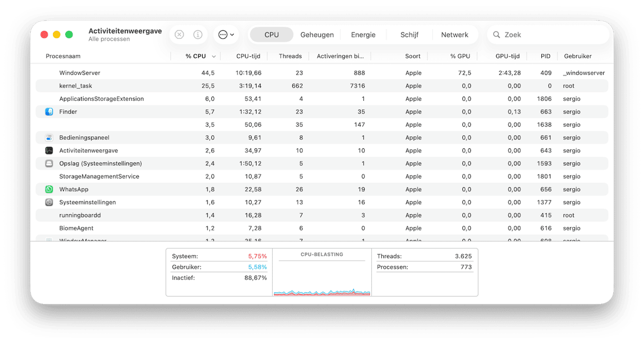Sort by Gebruiker column header
Image resolution: width=644 pixels, height=344 pixels.
coord(578,56)
